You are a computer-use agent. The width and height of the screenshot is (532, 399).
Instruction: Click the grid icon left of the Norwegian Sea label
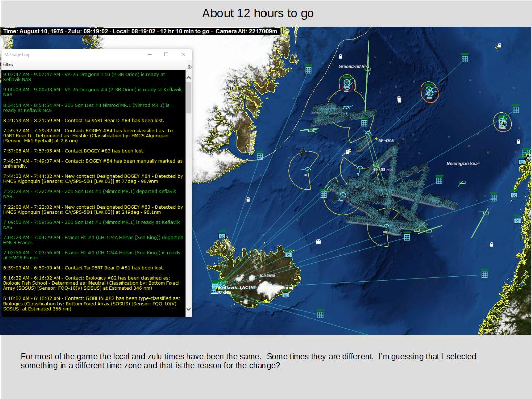tap(439, 180)
